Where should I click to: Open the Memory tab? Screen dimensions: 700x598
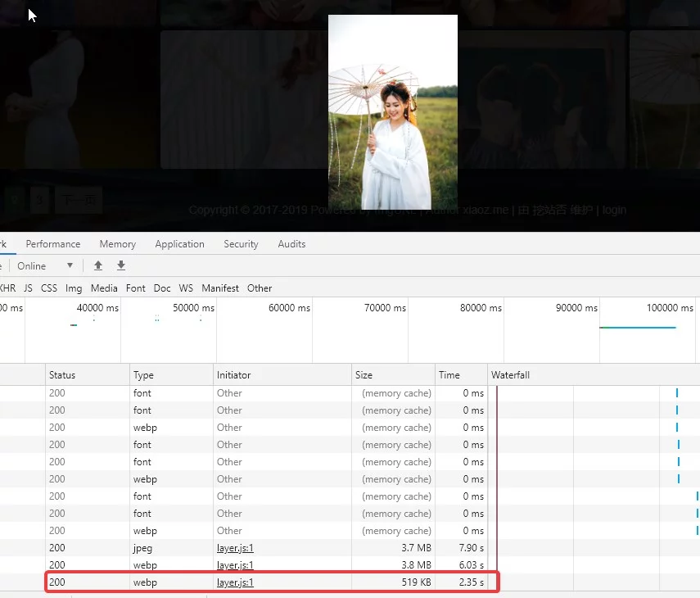click(118, 244)
